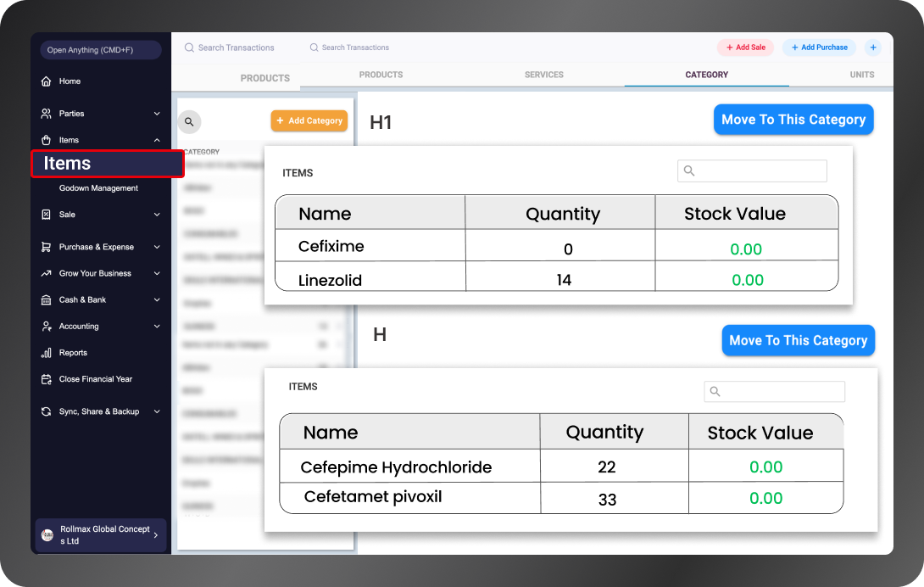Select the Rollmax Global Concepts Ltd company entry

[100, 534]
